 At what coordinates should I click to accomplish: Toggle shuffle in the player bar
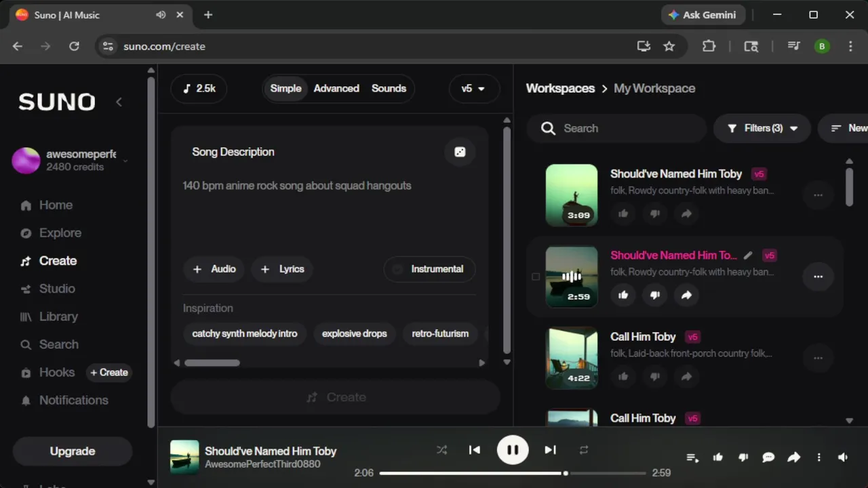point(442,450)
